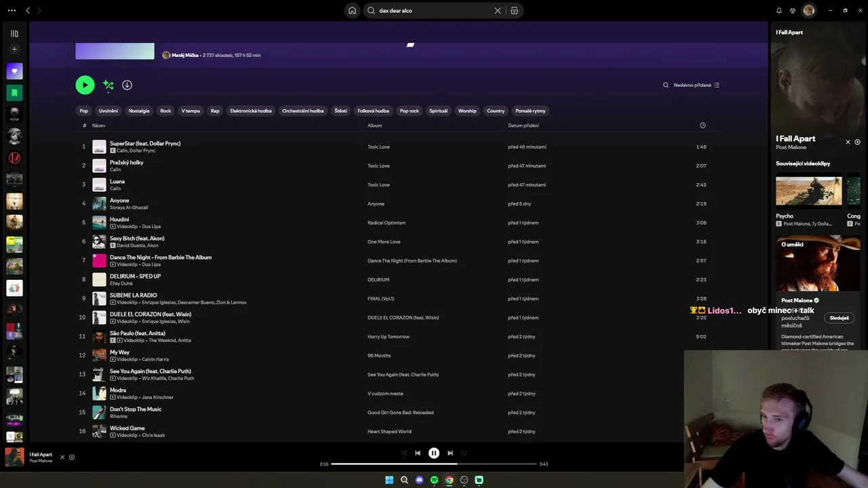Hide now playing track X icon in player bar
The height and width of the screenshot is (488, 868).
(62, 457)
